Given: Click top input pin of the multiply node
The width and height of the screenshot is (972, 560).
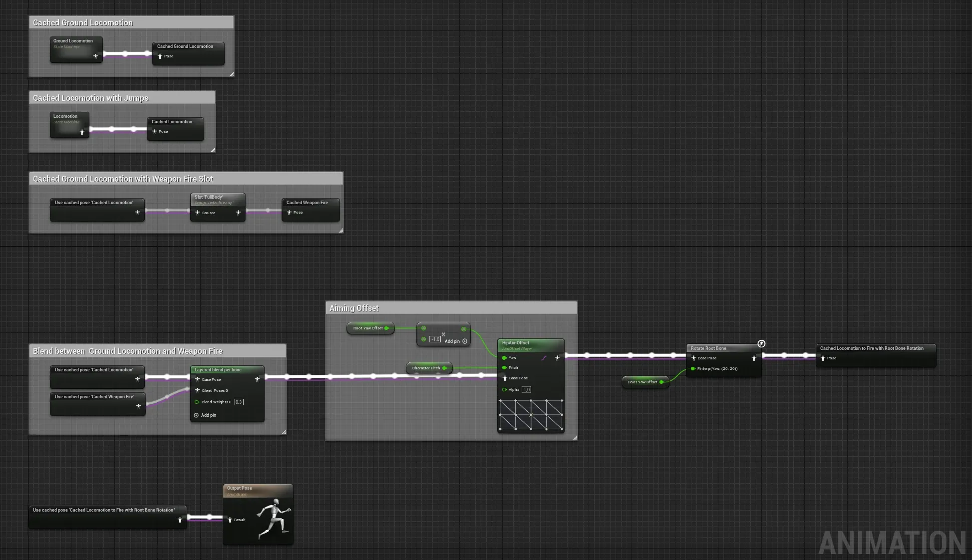Looking at the screenshot, I should tap(423, 328).
